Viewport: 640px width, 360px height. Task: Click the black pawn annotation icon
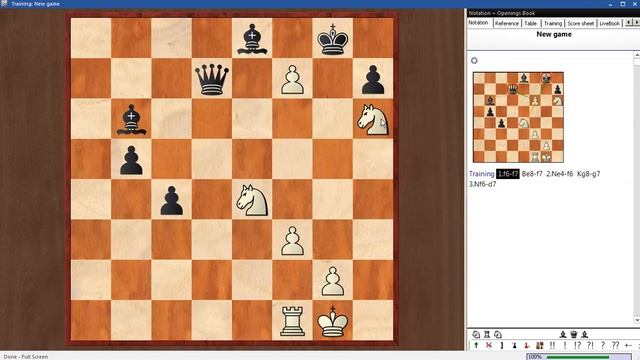[x=514, y=345]
